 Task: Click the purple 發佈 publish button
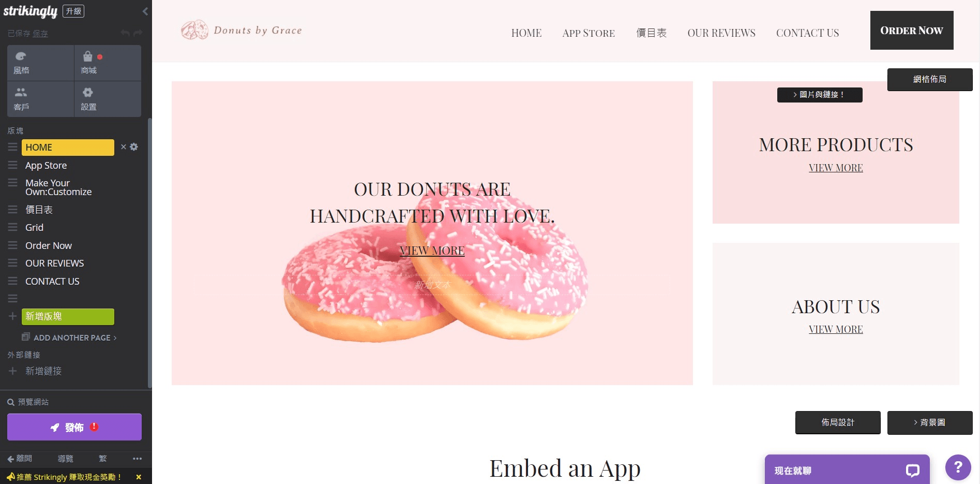(x=74, y=427)
